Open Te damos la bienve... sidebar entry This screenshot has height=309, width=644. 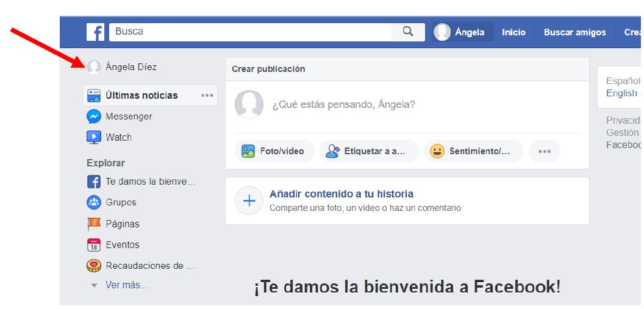click(150, 182)
